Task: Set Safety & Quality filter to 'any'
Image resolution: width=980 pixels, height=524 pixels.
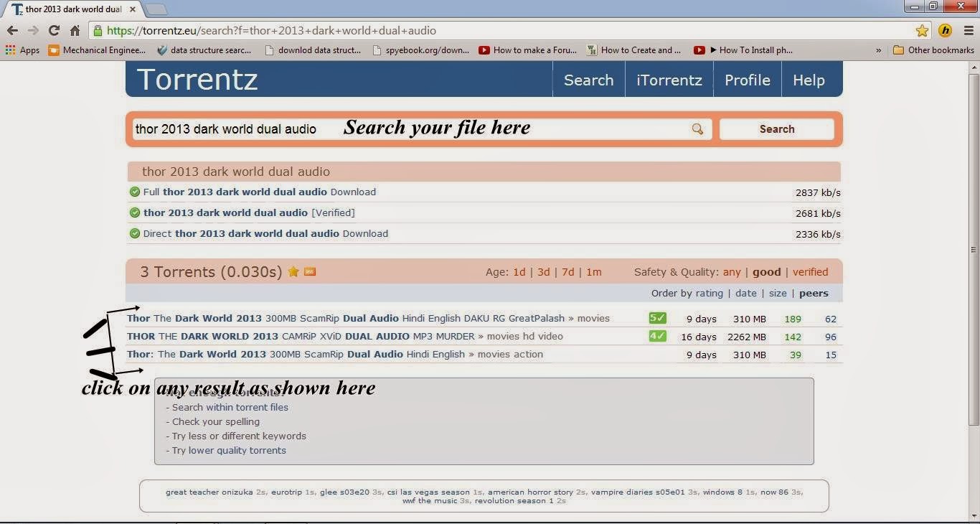Action: coord(732,272)
